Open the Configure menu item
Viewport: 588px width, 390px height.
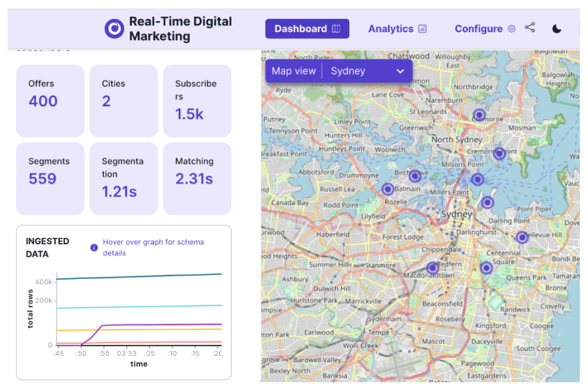pos(480,29)
